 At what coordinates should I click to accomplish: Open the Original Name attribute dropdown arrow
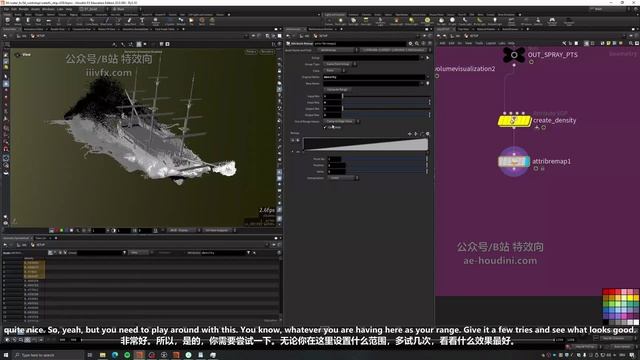(428, 77)
